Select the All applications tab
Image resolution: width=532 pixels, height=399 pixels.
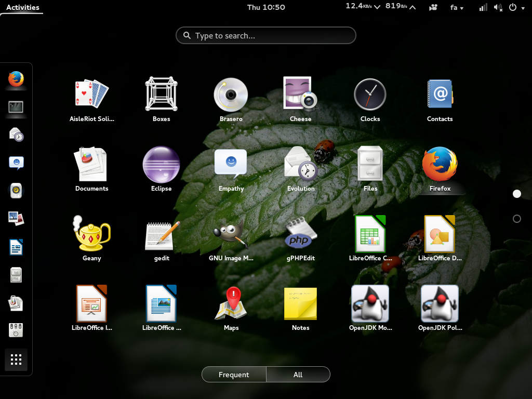pyautogui.click(x=298, y=375)
